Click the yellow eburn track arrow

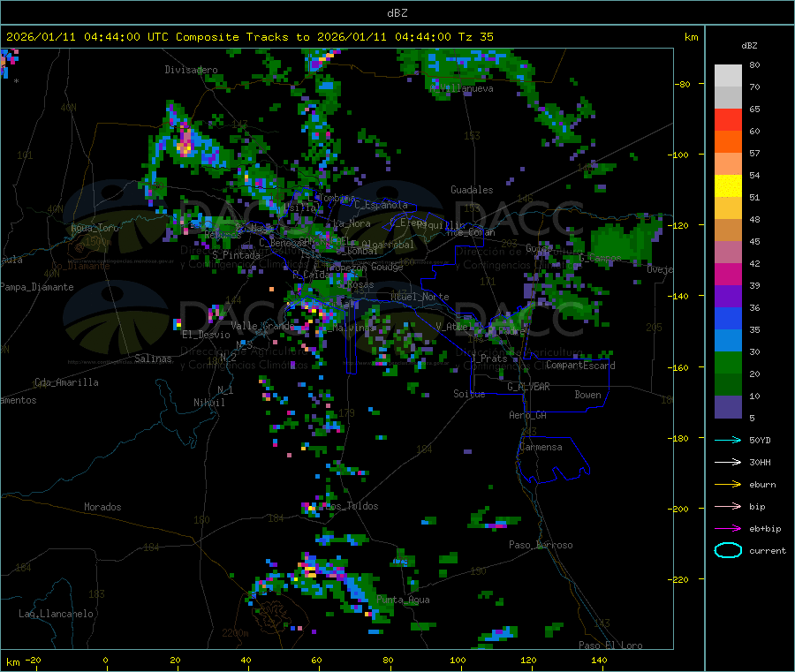click(x=728, y=484)
